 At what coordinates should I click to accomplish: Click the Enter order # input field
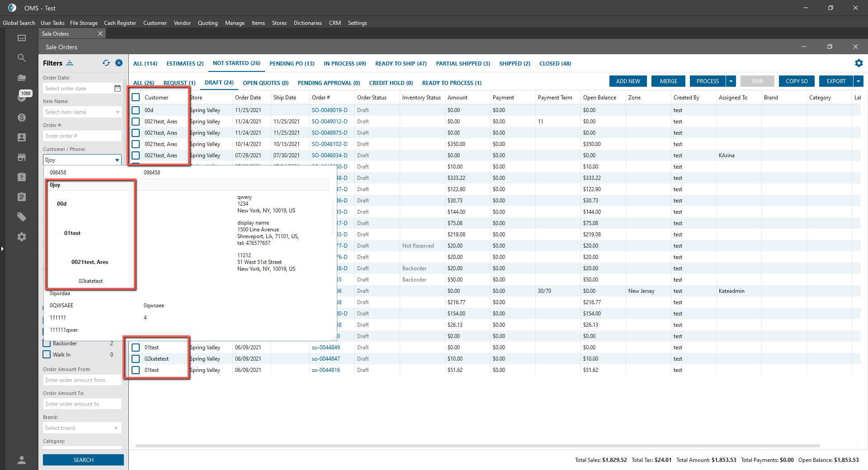(x=82, y=136)
